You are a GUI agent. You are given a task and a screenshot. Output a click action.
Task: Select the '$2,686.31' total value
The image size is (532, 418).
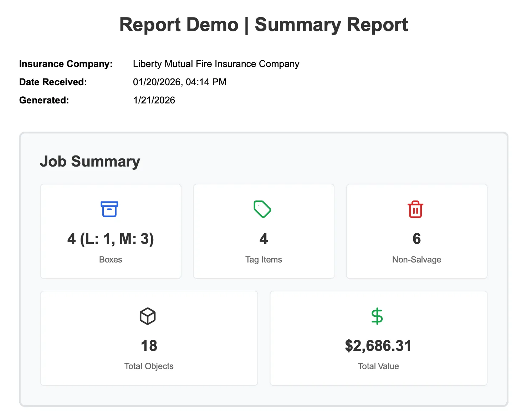click(378, 346)
